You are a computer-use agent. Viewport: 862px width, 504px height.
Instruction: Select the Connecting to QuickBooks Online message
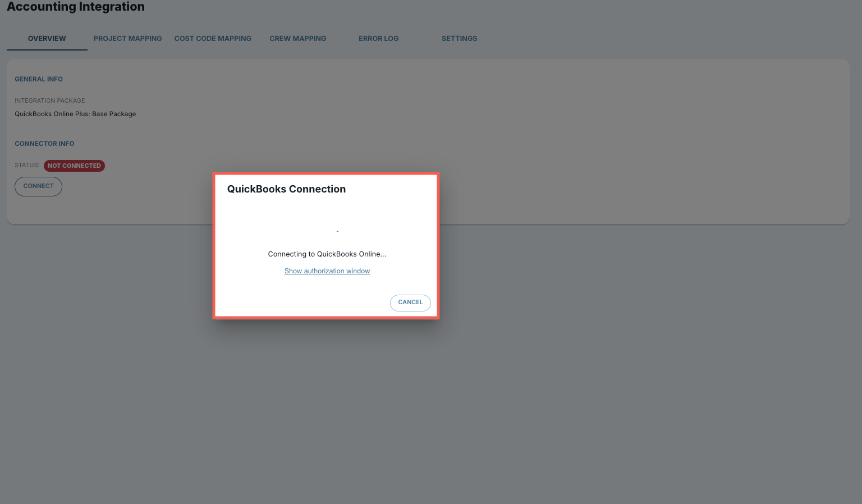[327, 254]
